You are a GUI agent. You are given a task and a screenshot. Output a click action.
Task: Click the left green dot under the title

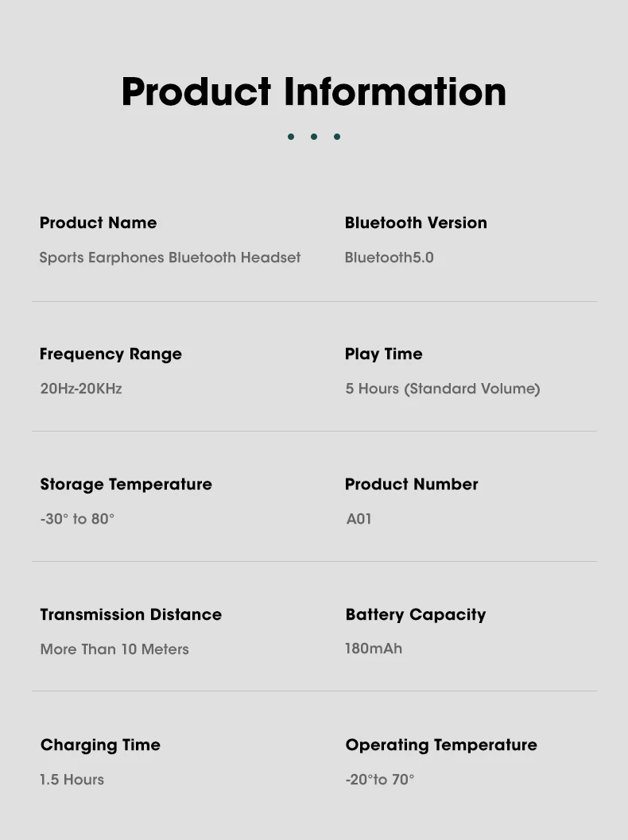tap(291, 137)
